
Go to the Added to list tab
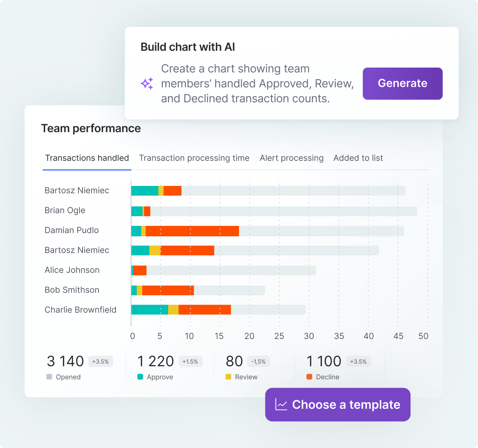tap(358, 158)
